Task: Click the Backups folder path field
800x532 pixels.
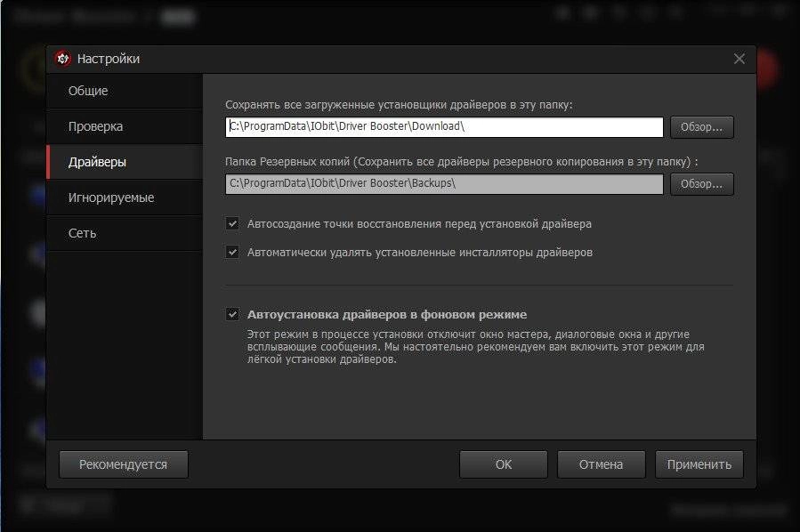Action: 444,184
